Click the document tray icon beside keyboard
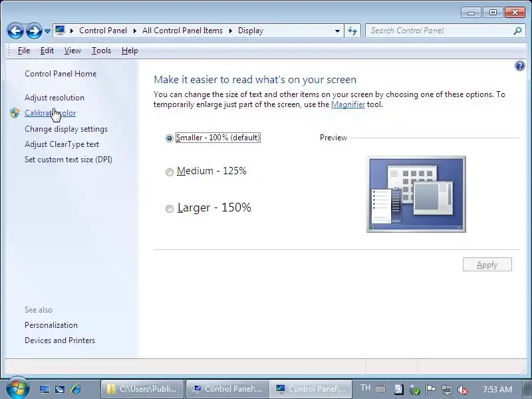 pyautogui.click(x=398, y=390)
